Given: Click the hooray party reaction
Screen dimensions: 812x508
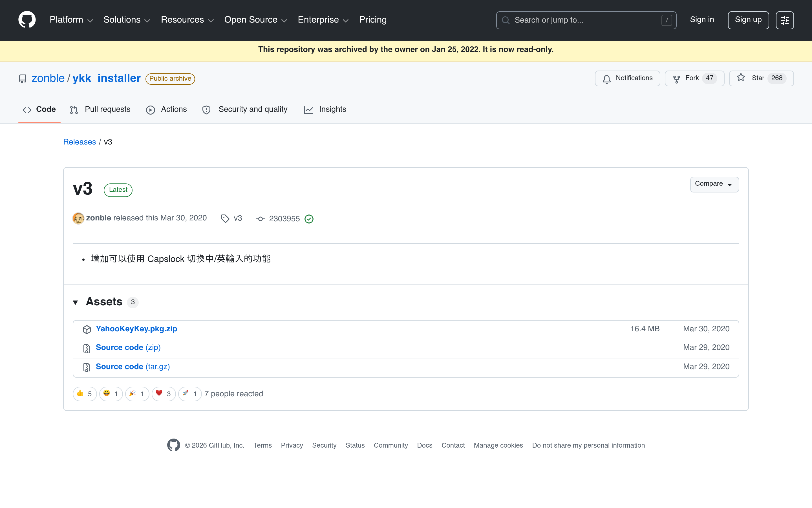Looking at the screenshot, I should click(137, 394).
